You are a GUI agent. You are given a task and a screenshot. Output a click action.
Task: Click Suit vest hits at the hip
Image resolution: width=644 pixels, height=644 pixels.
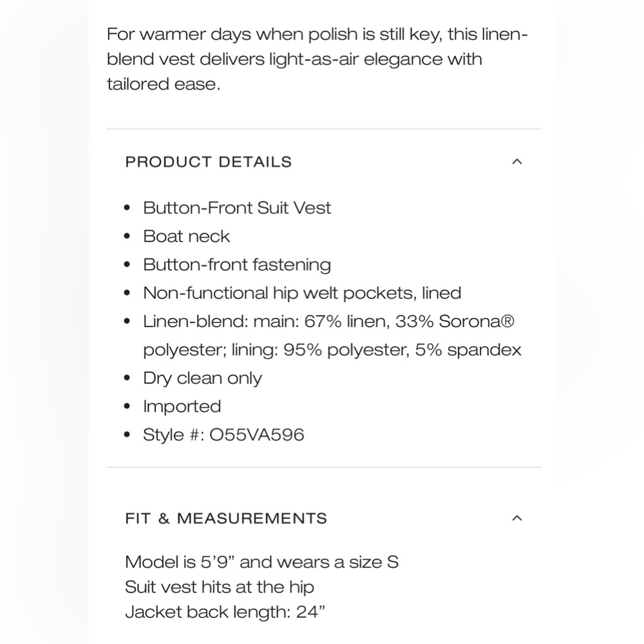(x=220, y=587)
